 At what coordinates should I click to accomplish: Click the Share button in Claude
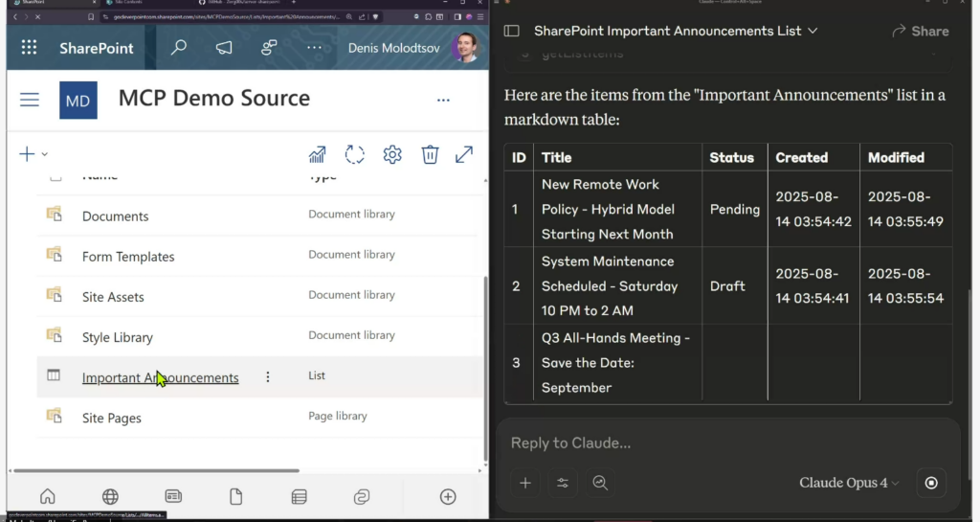click(x=921, y=32)
